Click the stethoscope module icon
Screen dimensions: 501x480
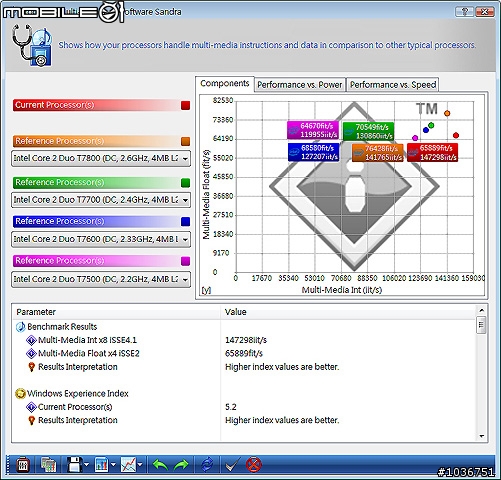pyautogui.click(x=32, y=45)
